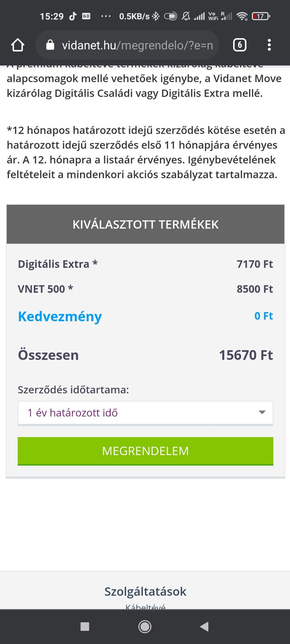Click the green MEGRENDELEM button
The image size is (290, 644).
[x=145, y=451]
